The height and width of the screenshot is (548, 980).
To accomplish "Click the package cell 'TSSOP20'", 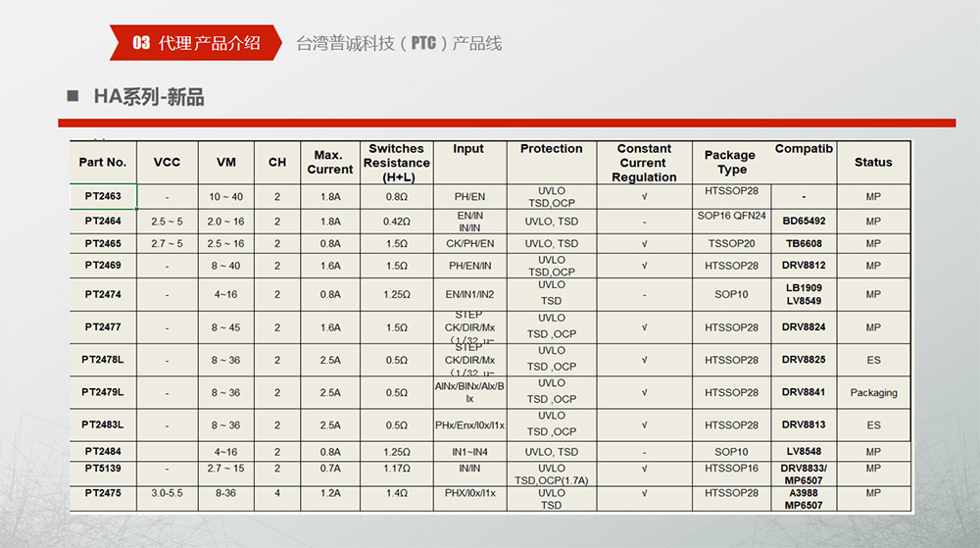I will pos(731,244).
